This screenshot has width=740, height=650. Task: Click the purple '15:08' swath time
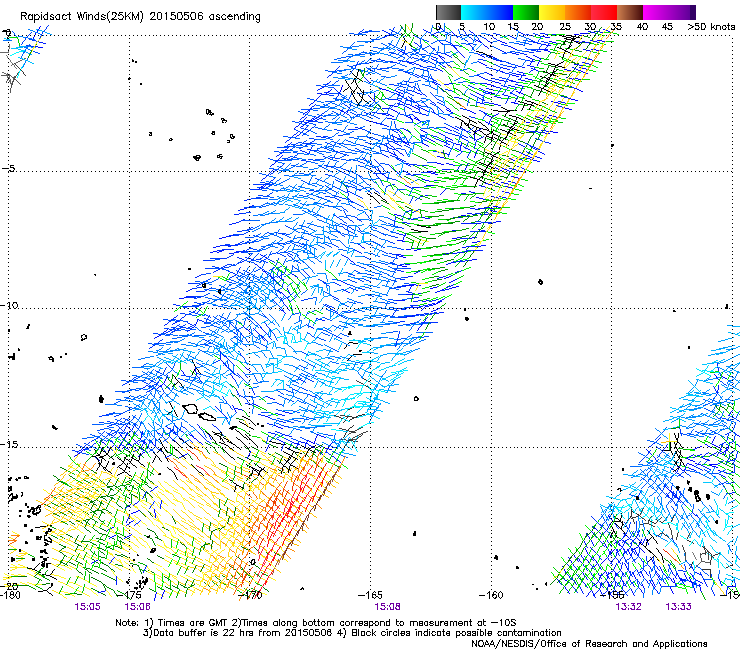tap(387, 607)
